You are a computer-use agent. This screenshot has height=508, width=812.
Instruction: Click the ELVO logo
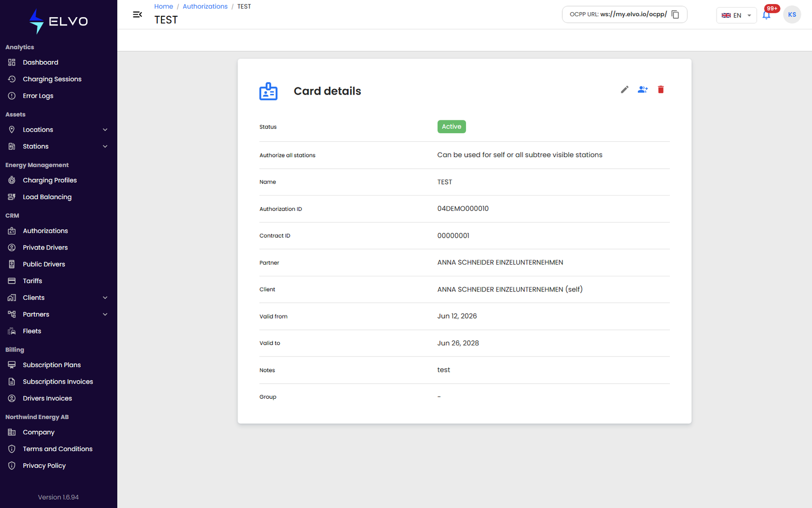click(x=58, y=21)
